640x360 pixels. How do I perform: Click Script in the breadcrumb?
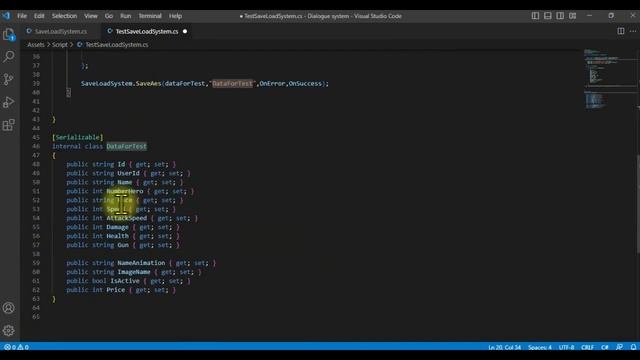[x=60, y=44]
